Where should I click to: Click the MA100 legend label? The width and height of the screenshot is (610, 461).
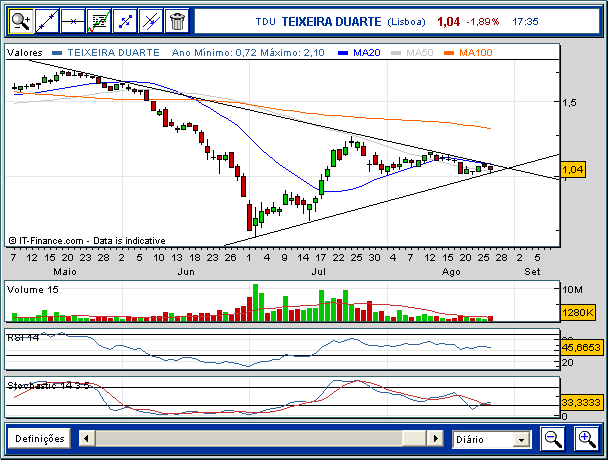click(475, 53)
